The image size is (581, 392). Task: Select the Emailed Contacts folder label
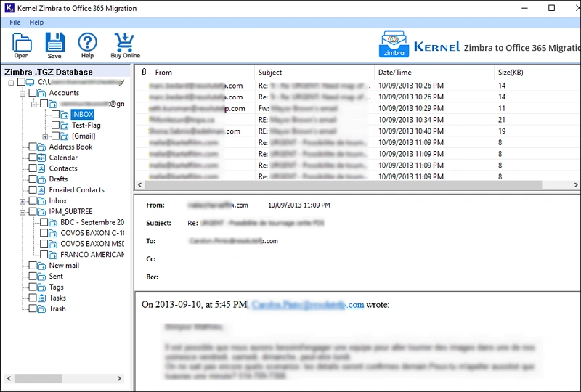(x=77, y=189)
